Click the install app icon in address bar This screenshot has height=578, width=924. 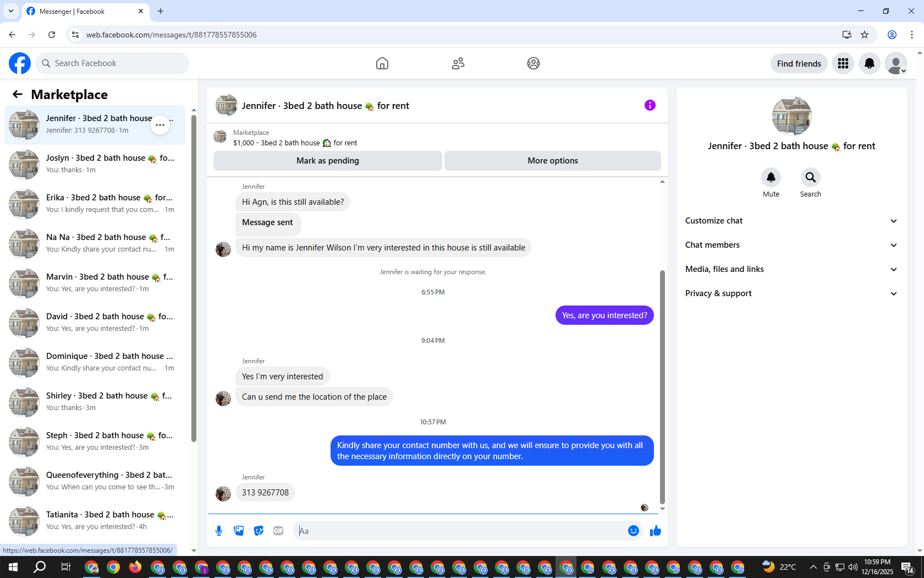[846, 35]
